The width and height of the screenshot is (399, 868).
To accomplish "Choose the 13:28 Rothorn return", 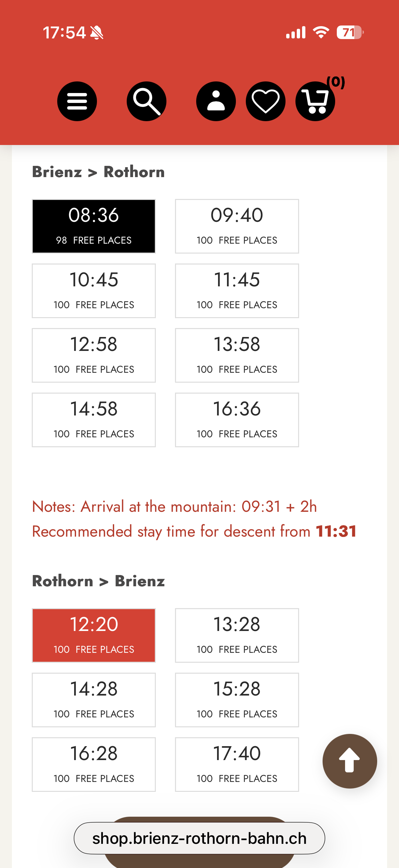I will 237,635.
